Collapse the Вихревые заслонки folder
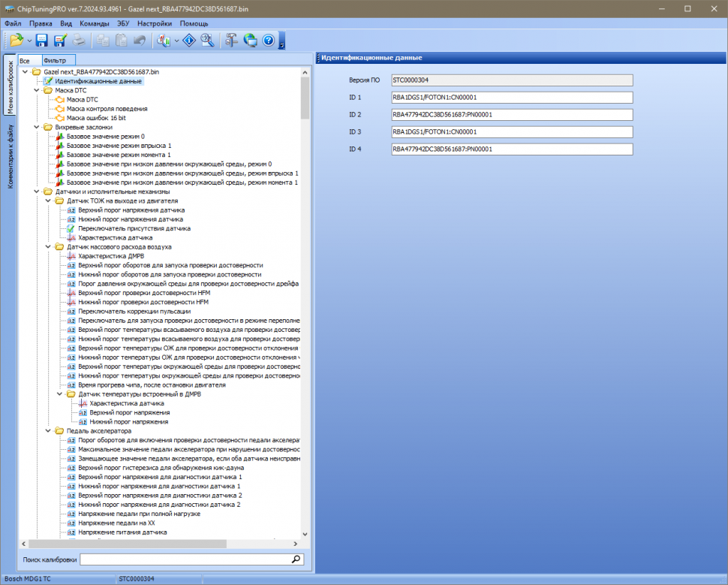 [x=37, y=127]
